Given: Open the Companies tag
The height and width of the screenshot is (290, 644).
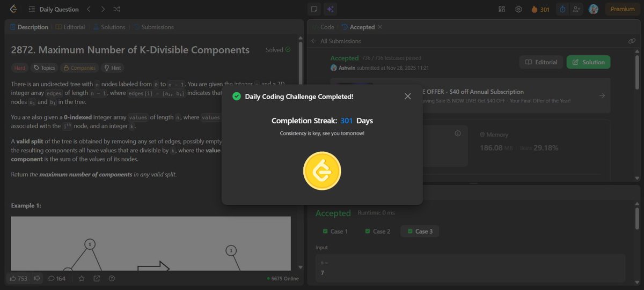Looking at the screenshot, I should [x=79, y=68].
